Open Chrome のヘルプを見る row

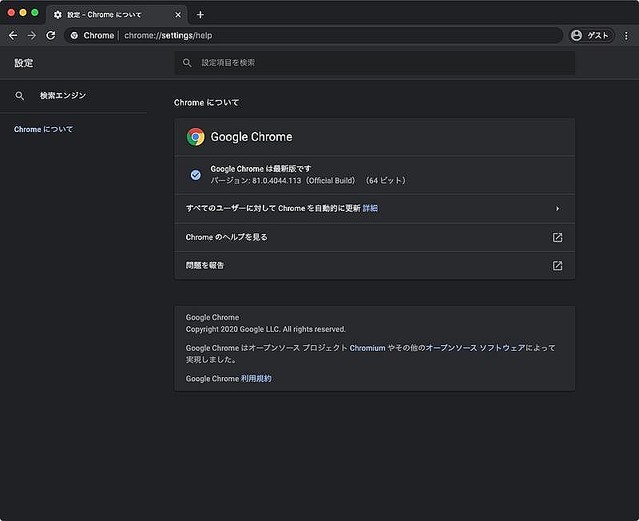click(375, 237)
